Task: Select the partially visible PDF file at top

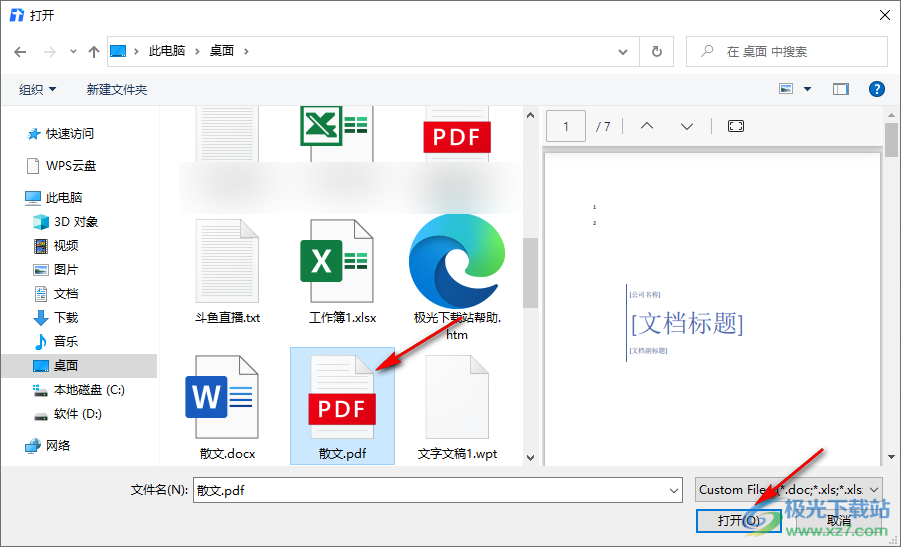Action: [457, 134]
